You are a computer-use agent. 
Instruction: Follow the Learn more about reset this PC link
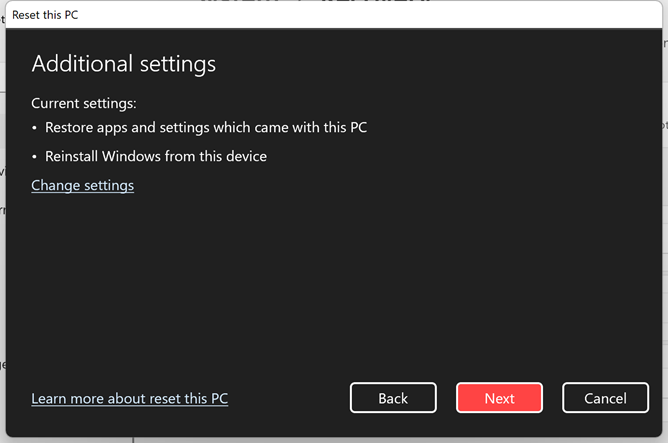130,398
